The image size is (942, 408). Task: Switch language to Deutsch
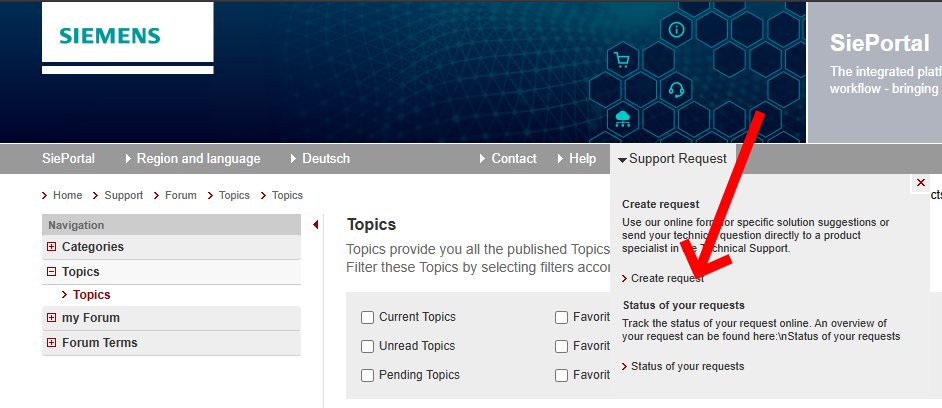click(325, 159)
